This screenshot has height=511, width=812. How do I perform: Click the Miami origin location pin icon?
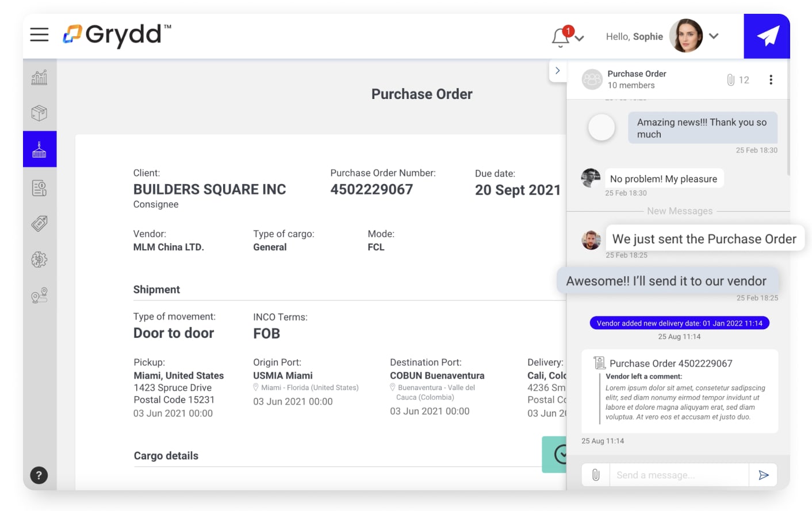pyautogui.click(x=256, y=387)
